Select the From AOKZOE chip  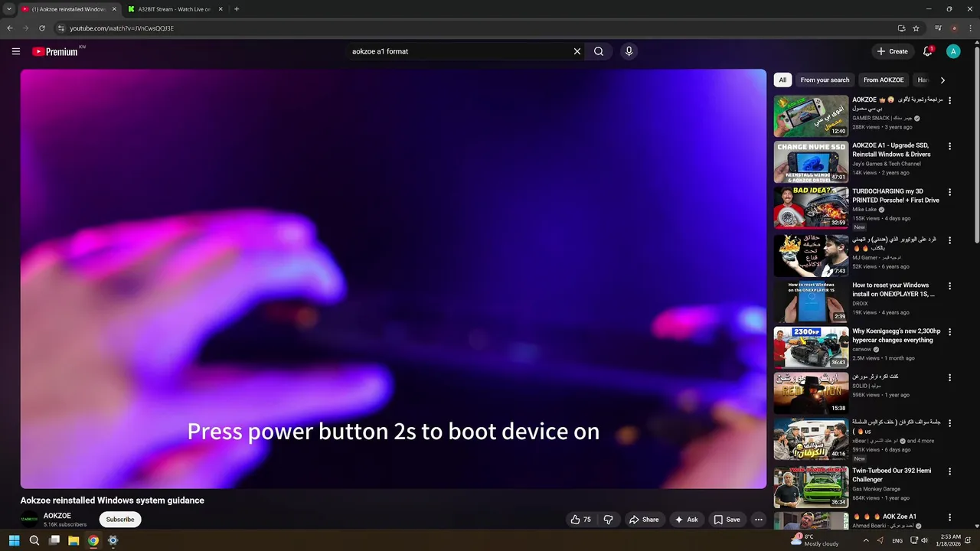(884, 80)
